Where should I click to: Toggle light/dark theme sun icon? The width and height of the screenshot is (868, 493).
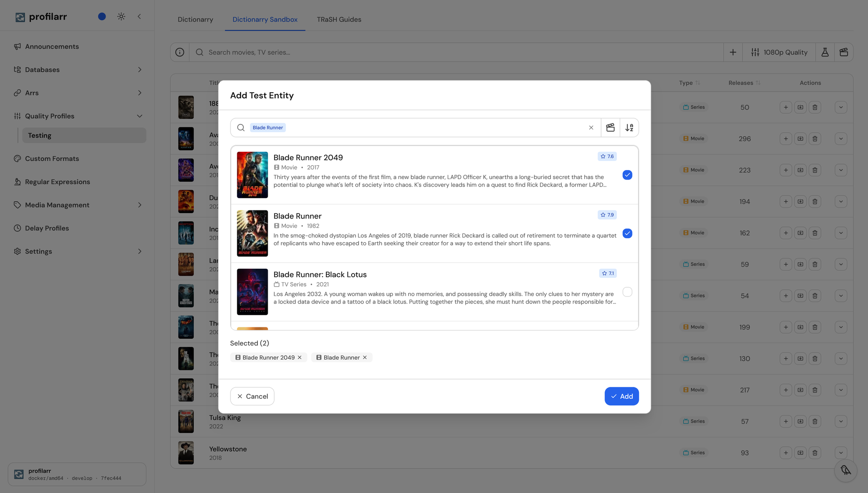tap(121, 17)
